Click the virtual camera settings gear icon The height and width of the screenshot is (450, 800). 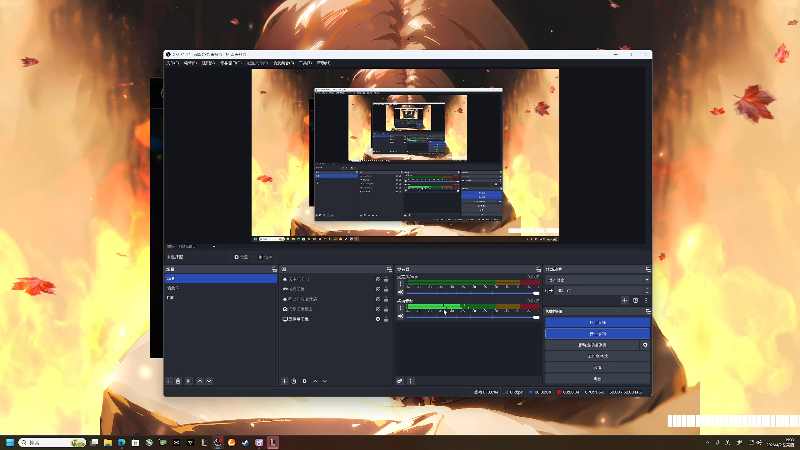click(x=644, y=344)
